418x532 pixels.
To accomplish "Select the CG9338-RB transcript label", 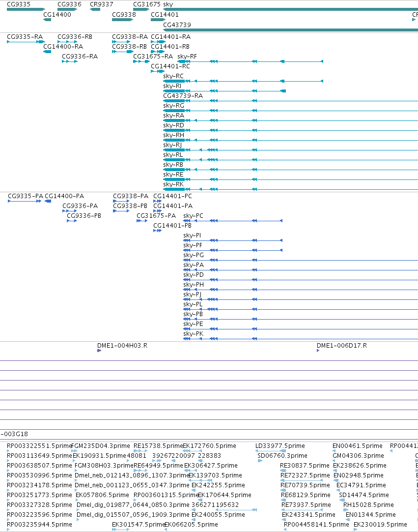I will coord(130,47).
